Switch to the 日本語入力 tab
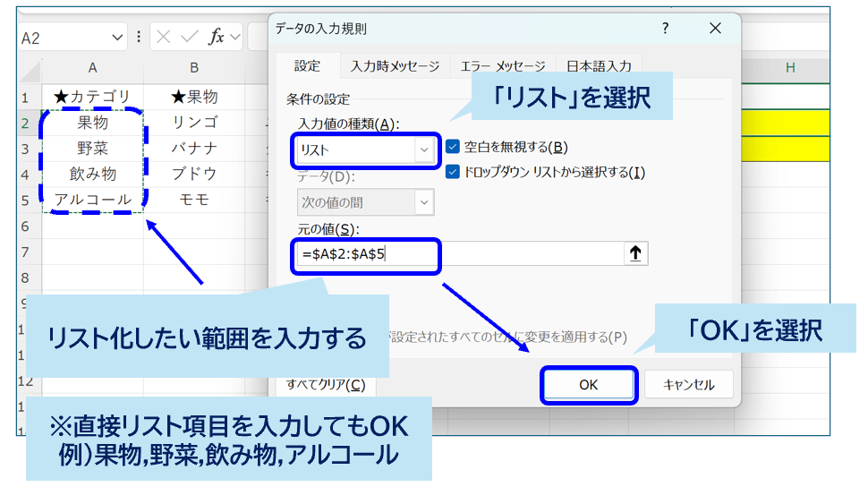Image resolution: width=868 pixels, height=487 pixels. pyautogui.click(x=599, y=66)
